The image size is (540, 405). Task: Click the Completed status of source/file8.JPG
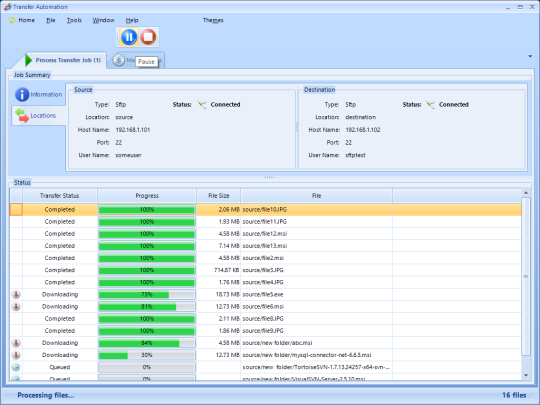coord(60,319)
